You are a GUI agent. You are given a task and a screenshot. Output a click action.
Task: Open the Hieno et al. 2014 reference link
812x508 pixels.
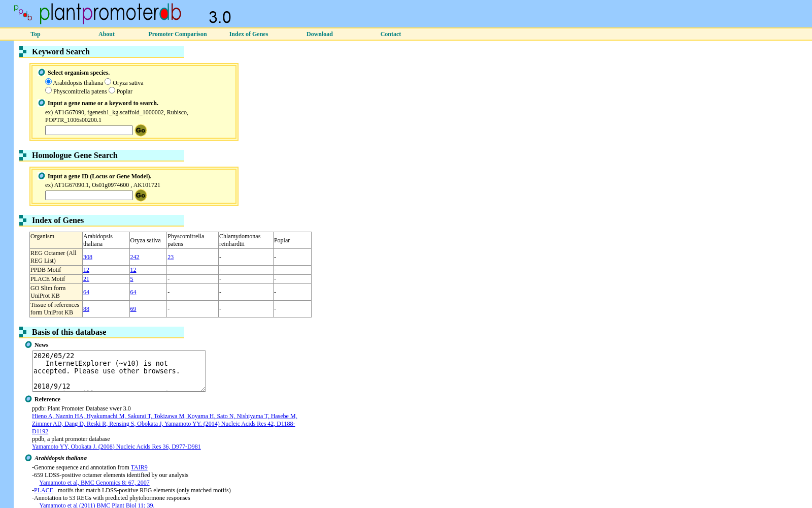(164, 424)
